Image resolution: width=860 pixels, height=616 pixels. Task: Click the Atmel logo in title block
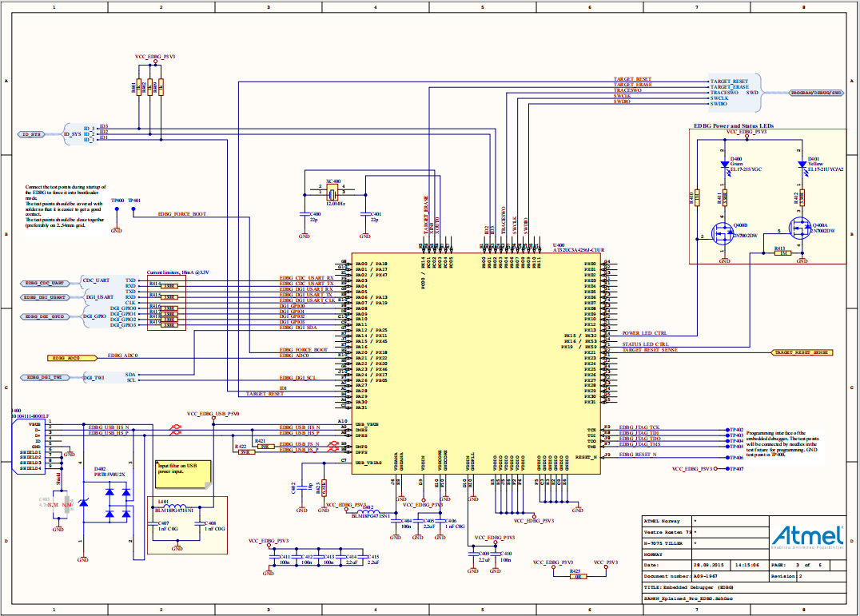pos(806,537)
